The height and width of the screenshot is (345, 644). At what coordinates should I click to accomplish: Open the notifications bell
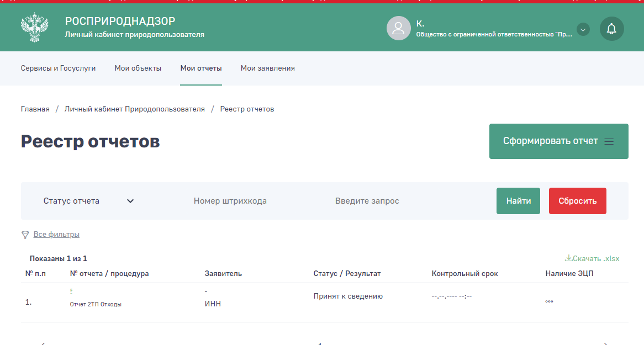click(x=611, y=29)
